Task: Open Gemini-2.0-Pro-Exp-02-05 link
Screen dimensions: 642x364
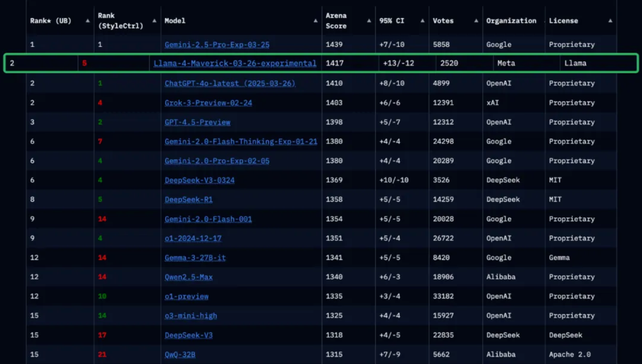Action: pos(217,161)
